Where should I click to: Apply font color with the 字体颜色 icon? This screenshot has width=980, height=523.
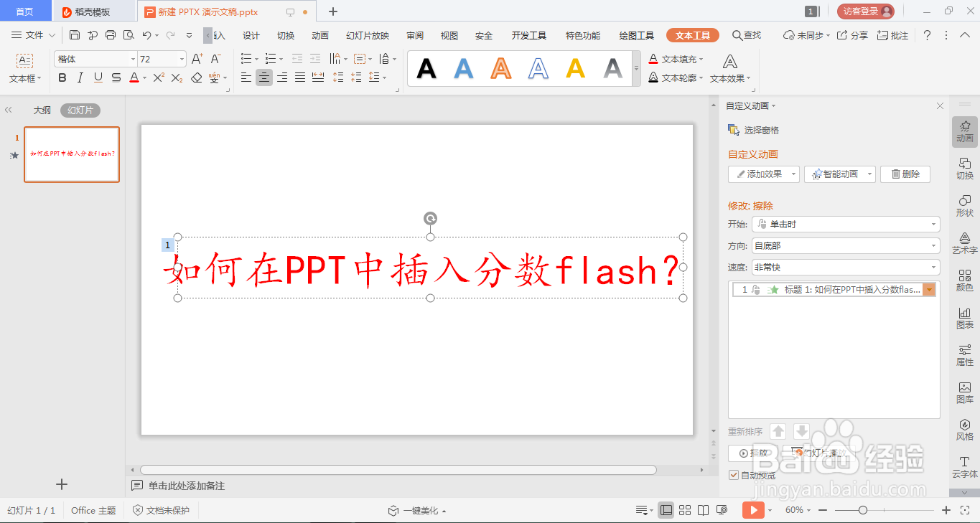click(x=134, y=78)
